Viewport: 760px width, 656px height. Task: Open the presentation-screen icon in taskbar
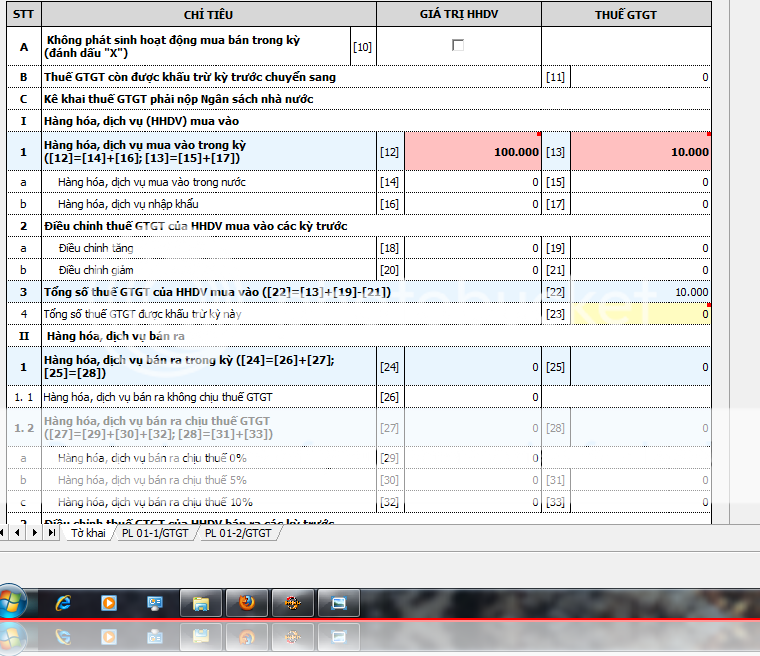[155, 603]
